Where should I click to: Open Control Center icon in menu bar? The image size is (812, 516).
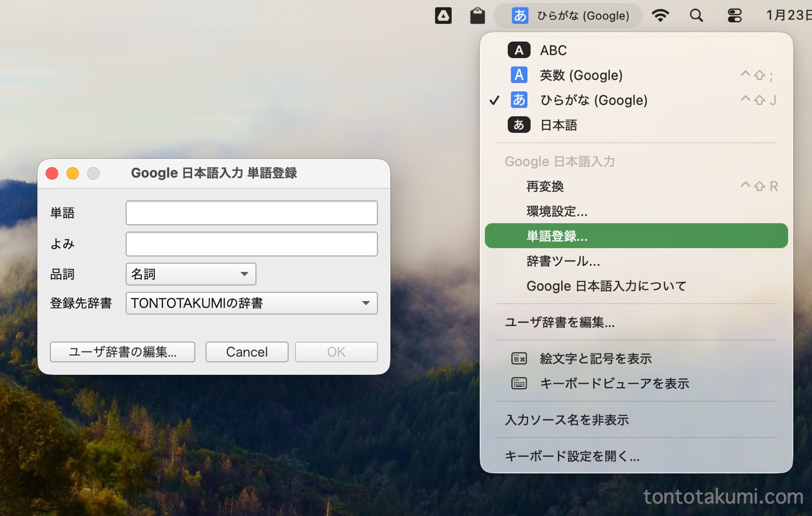point(734,16)
